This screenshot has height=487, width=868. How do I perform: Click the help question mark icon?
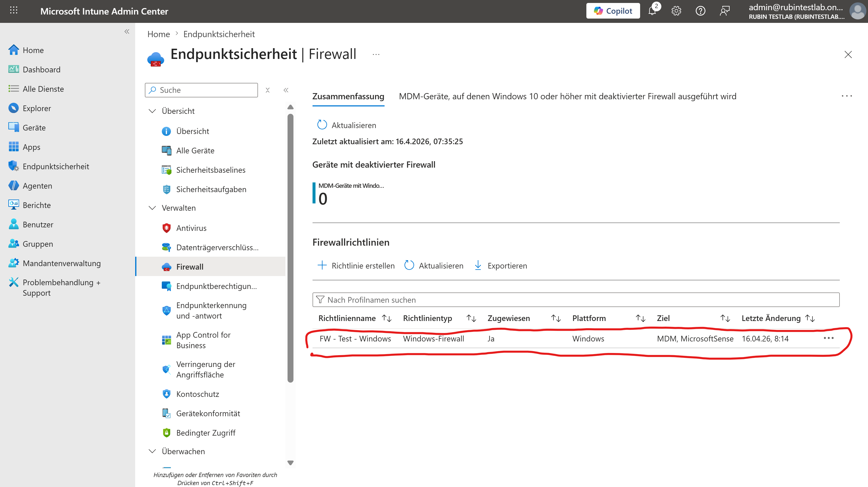click(700, 11)
